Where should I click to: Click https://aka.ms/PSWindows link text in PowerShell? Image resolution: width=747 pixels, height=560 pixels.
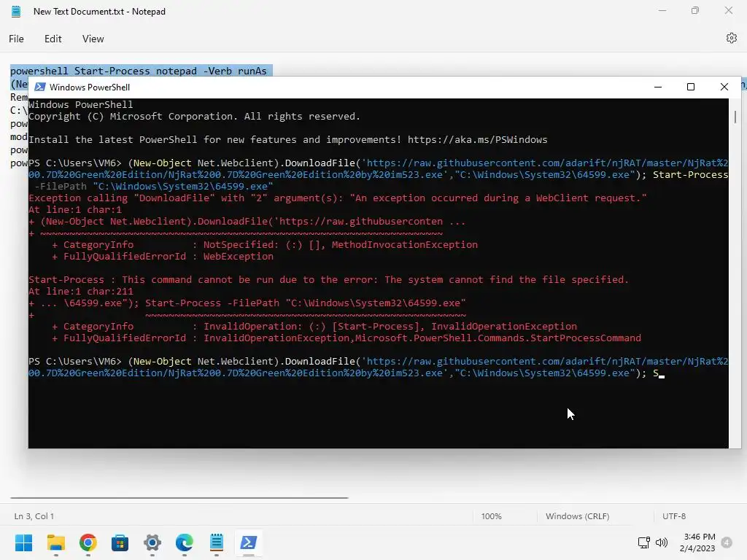tap(477, 139)
